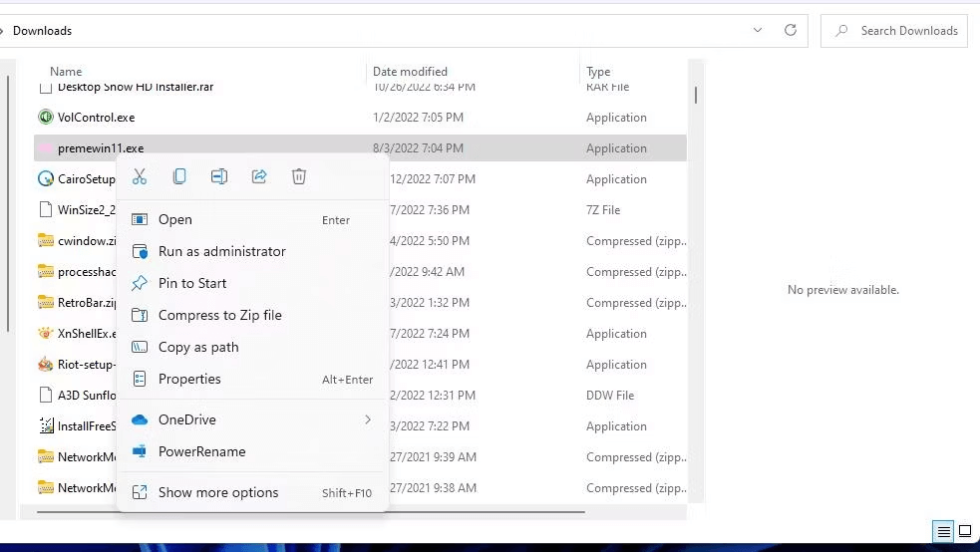
Task: Click the navigation pane scrollbar
Action: click(x=8, y=203)
